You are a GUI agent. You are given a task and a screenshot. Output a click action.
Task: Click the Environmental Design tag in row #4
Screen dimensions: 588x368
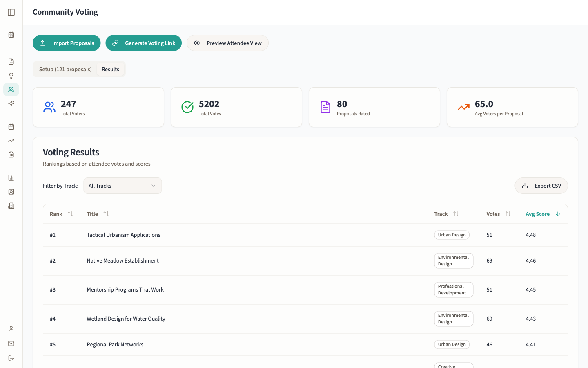pos(454,319)
